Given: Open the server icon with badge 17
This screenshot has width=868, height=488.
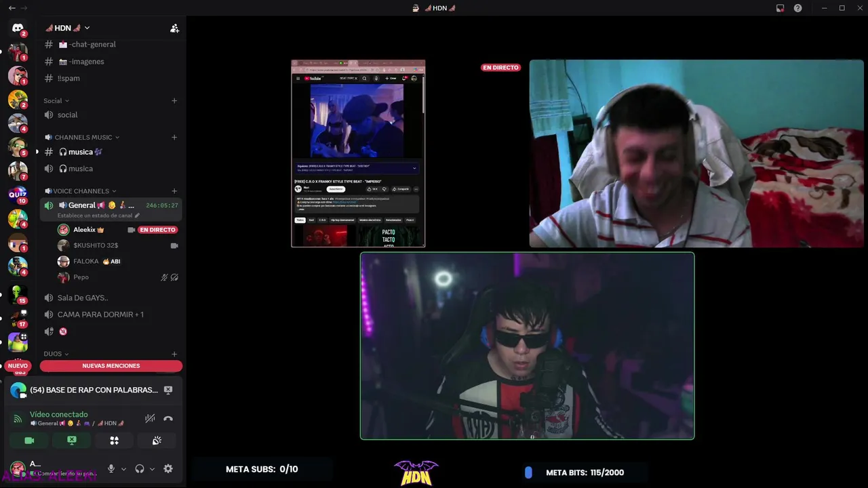Looking at the screenshot, I should [x=18, y=317].
